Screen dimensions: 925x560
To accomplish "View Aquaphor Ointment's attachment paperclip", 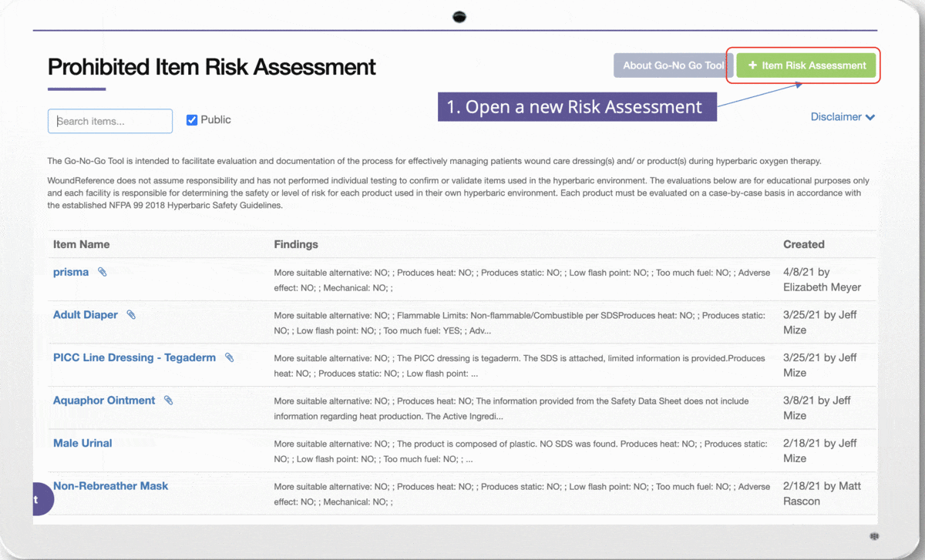I will (168, 400).
